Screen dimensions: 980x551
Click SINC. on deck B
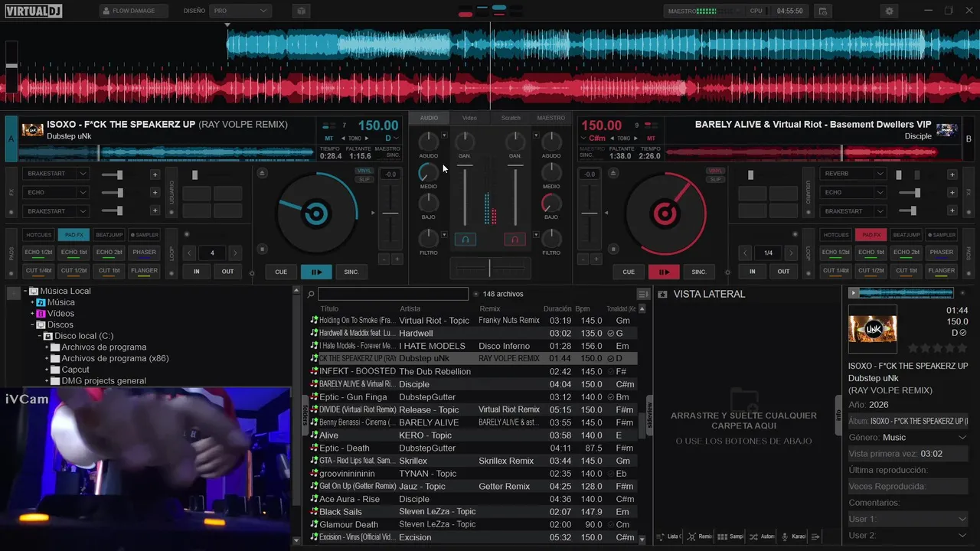(699, 272)
